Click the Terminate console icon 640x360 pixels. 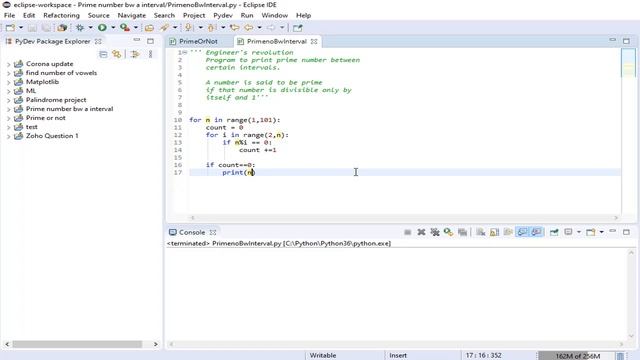pyautogui.click(x=407, y=232)
